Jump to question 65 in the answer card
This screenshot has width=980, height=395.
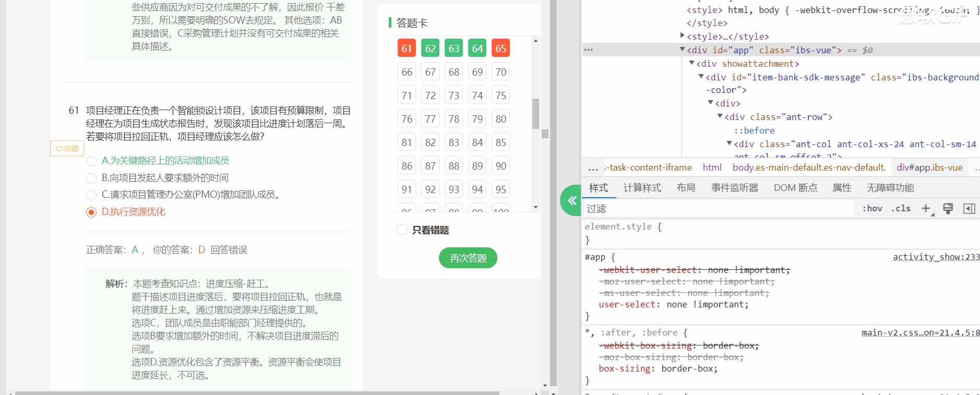tap(501, 49)
